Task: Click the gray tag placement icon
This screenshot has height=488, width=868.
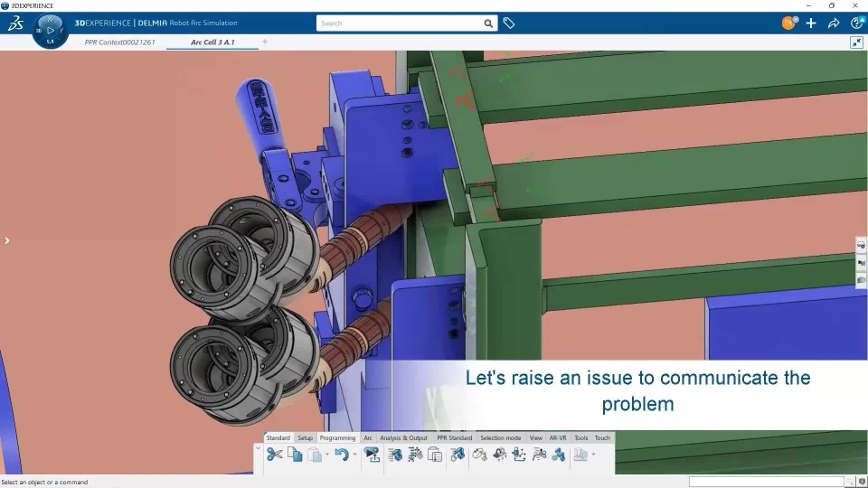Action: [479, 455]
